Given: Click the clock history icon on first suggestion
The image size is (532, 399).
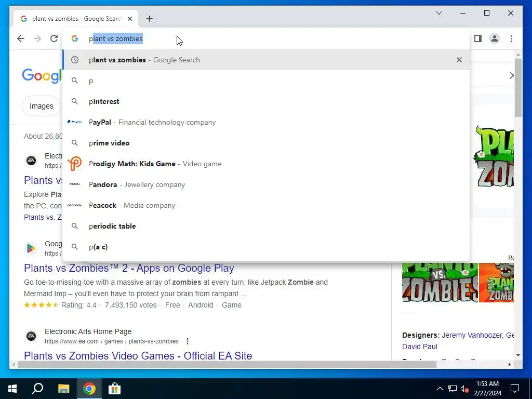Looking at the screenshot, I should tap(75, 60).
